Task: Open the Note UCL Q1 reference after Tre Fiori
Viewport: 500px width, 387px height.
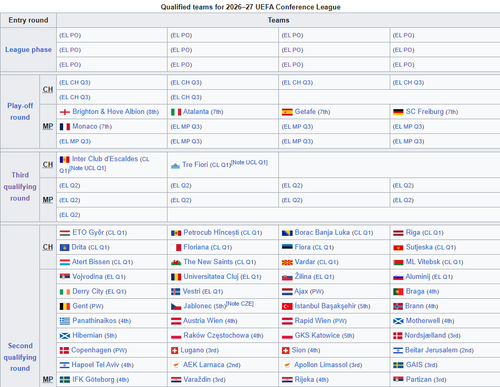Action: [249, 162]
